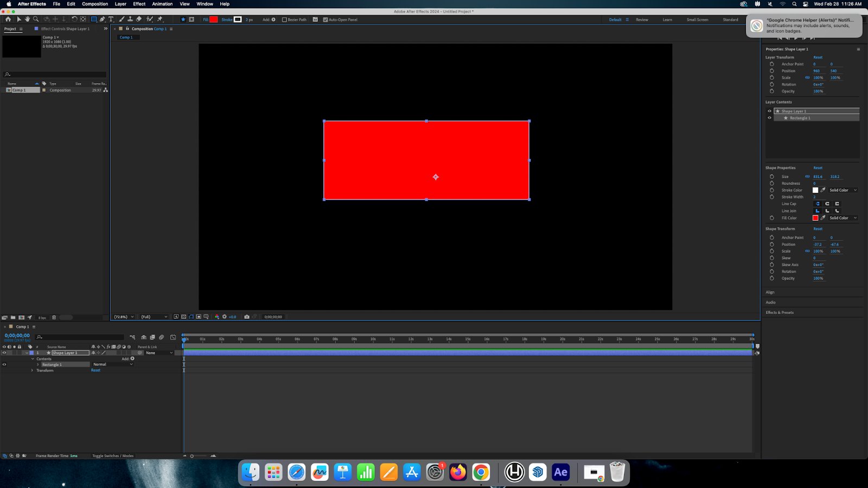Click the Fill Color red swatch in Properties
The width and height of the screenshot is (868, 488).
click(x=815, y=218)
